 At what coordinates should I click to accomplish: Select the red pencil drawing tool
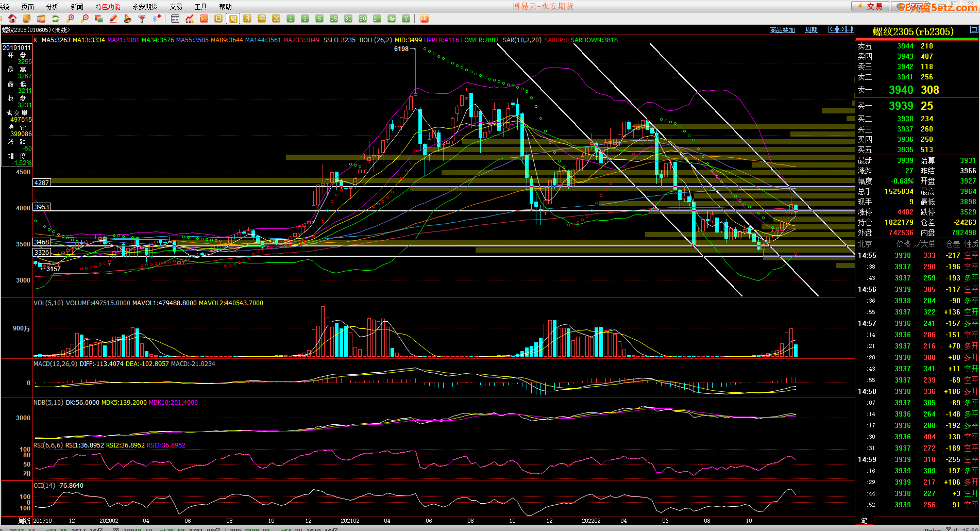click(x=113, y=19)
